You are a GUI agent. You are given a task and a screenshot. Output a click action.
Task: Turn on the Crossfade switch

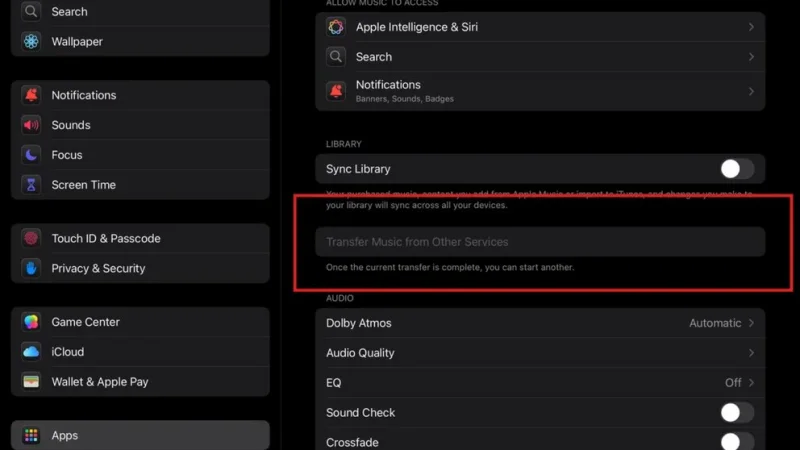point(737,441)
